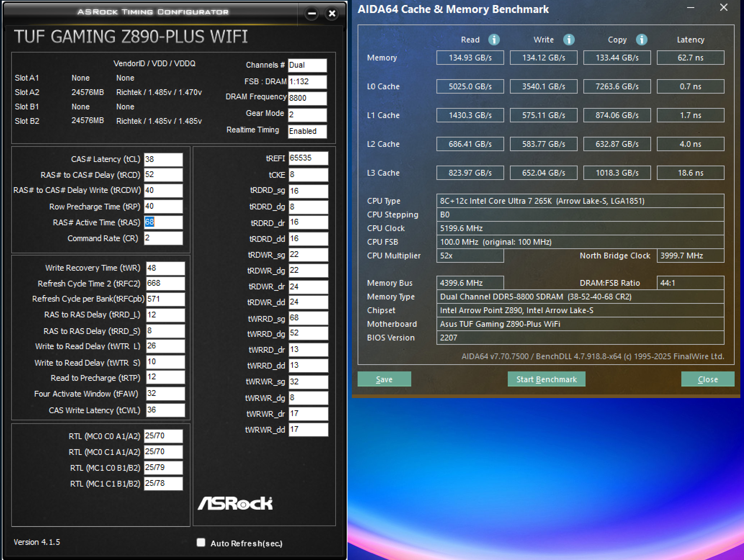744x560 pixels.
Task: Minimize the AIDA64 benchmark window
Action: 690,8
